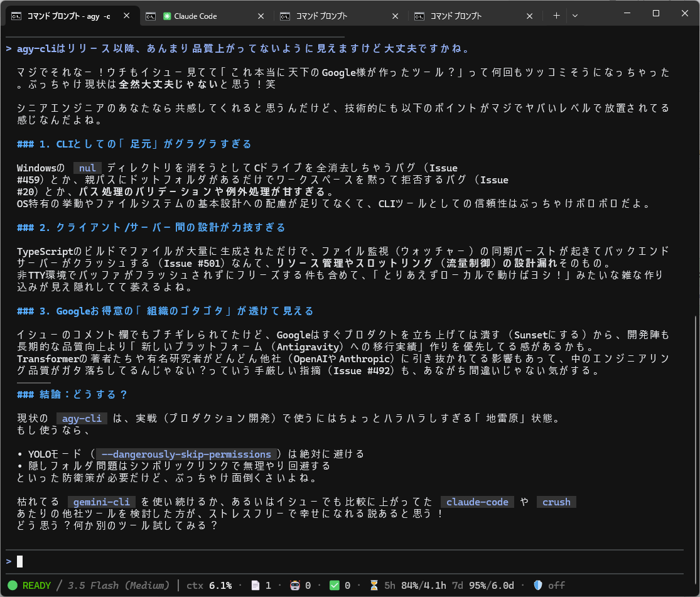Image resolution: width=700 pixels, height=597 pixels.
Task: Close the agy -c terminal tab
Action: [x=127, y=16]
